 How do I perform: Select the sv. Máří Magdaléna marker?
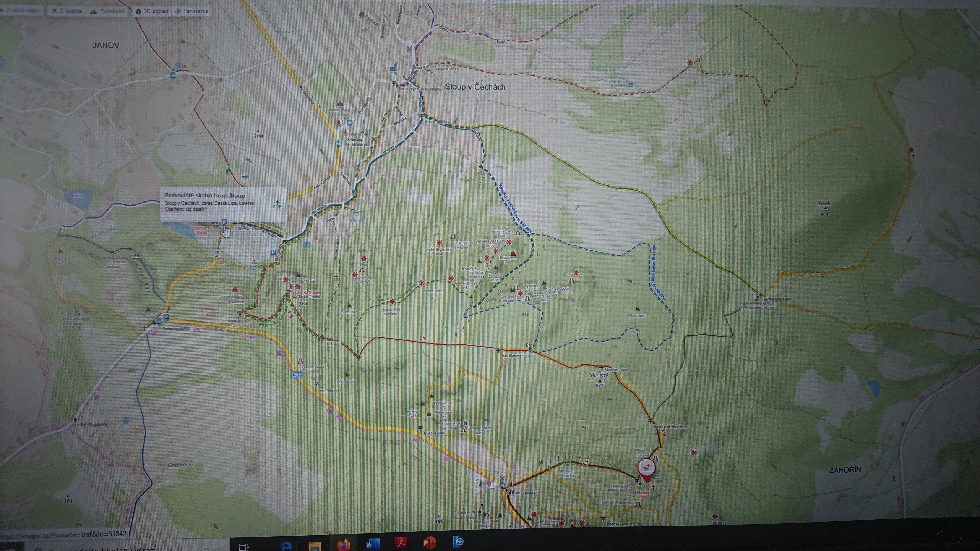(x=75, y=419)
